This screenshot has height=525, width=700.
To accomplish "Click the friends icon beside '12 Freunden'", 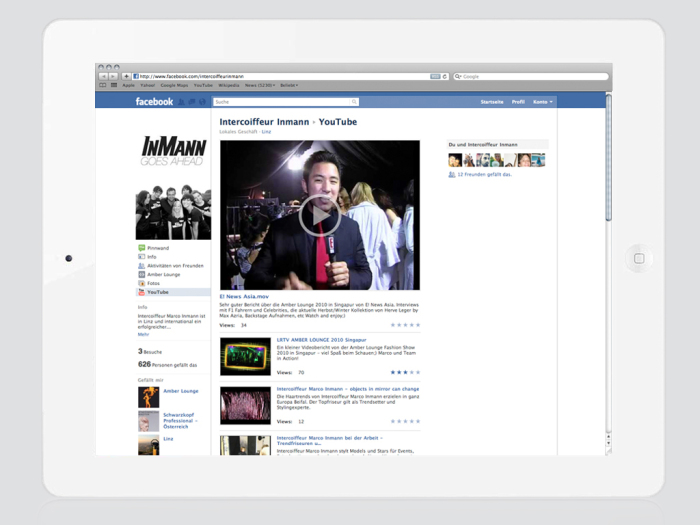I will [x=452, y=175].
